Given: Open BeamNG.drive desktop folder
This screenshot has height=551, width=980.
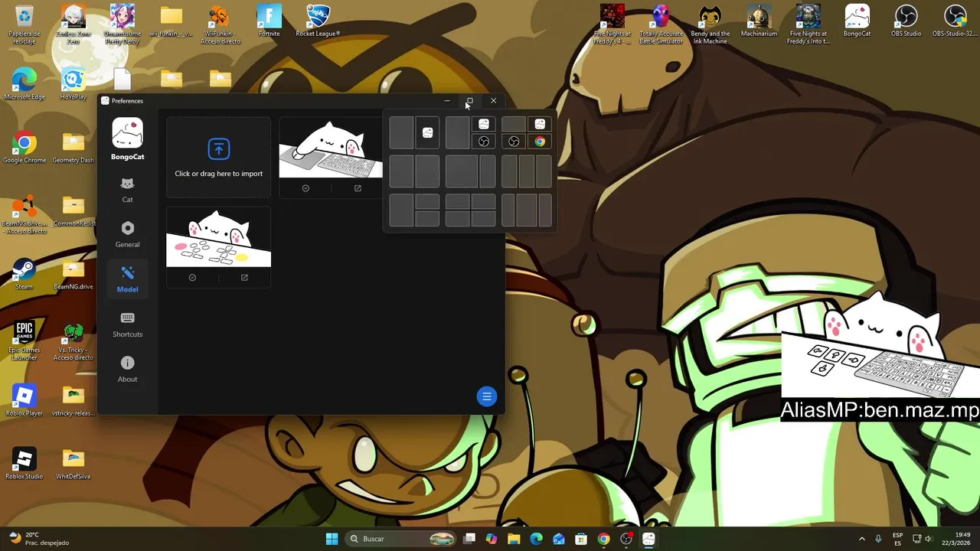Looking at the screenshot, I should coord(73,274).
